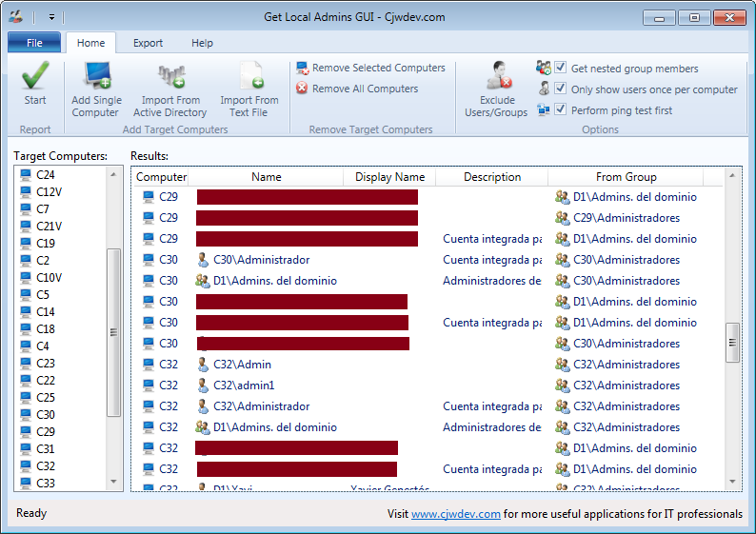Click the Import From Active Directory icon

pos(171,75)
